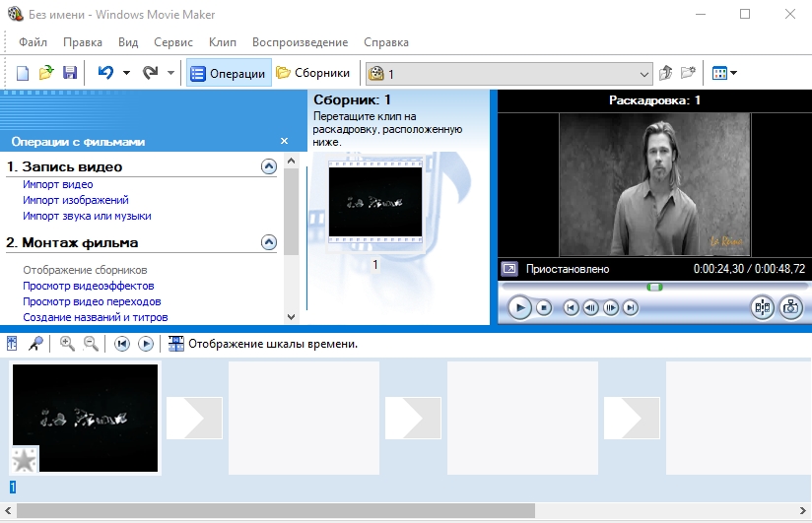The height and width of the screenshot is (523, 812).
Task: Open the Сервис menu
Action: [173, 42]
